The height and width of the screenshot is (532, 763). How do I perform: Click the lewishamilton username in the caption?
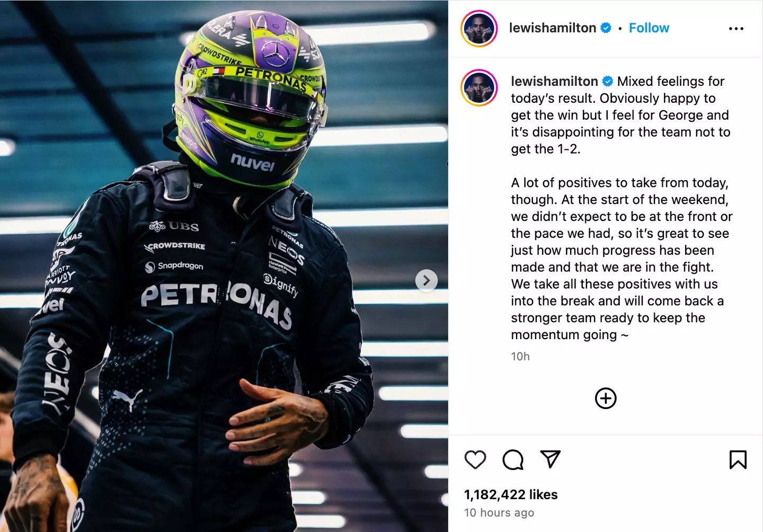tap(554, 81)
